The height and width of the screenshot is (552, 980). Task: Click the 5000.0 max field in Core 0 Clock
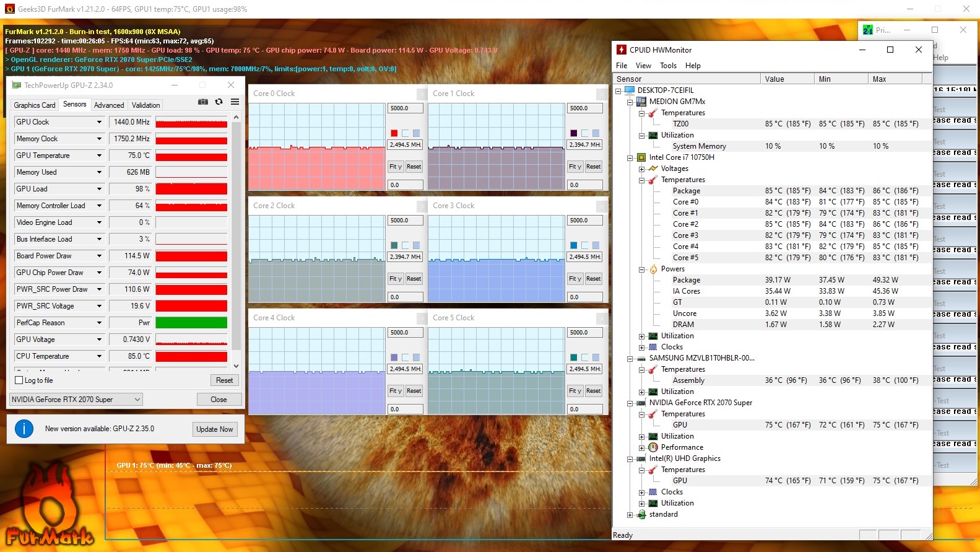(x=405, y=108)
